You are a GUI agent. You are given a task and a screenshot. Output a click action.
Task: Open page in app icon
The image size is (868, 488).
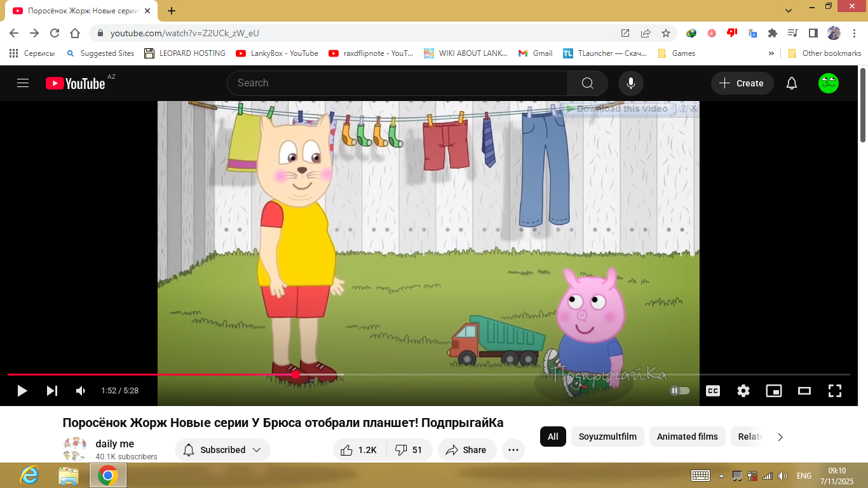(625, 33)
